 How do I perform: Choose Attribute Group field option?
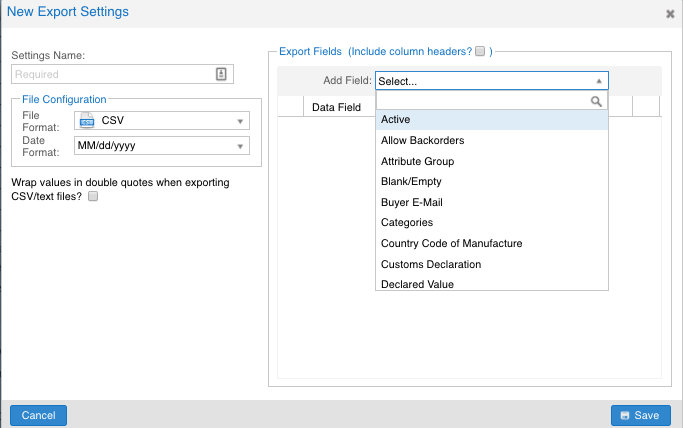pos(491,161)
